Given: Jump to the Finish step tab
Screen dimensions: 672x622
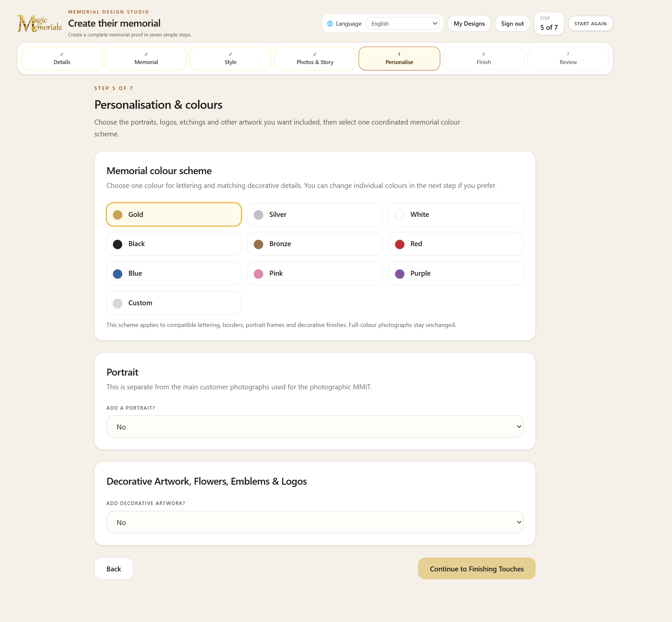Looking at the screenshot, I should click(483, 58).
